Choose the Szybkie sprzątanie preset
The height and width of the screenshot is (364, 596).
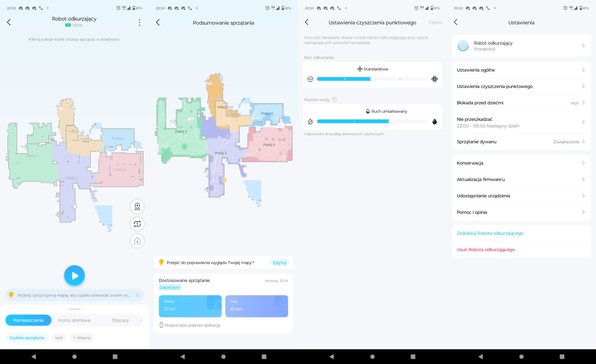point(27,338)
